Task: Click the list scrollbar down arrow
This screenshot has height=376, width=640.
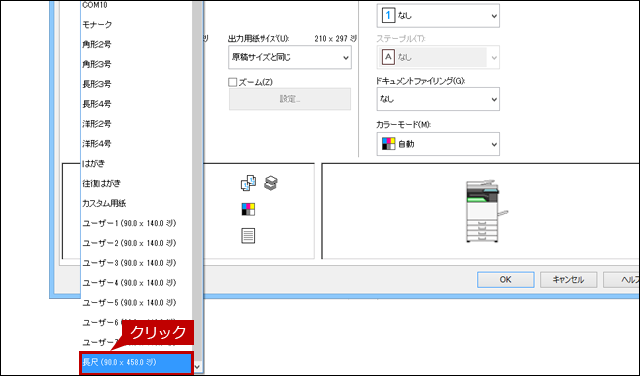Action: (x=198, y=367)
